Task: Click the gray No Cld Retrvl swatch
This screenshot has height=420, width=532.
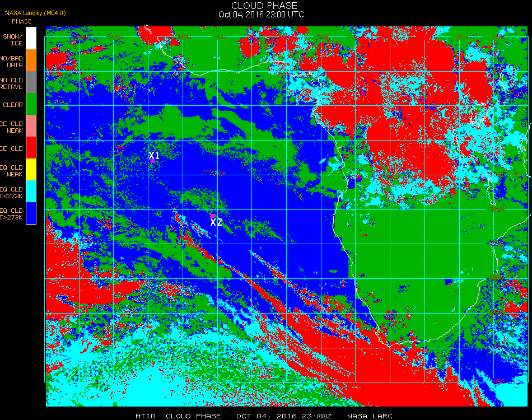Action: pyautogui.click(x=31, y=82)
